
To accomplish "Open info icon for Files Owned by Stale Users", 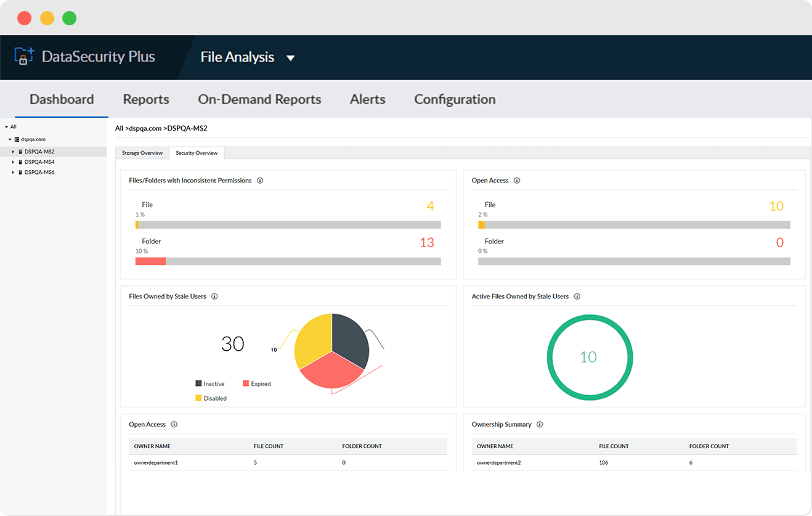I will (x=214, y=297).
